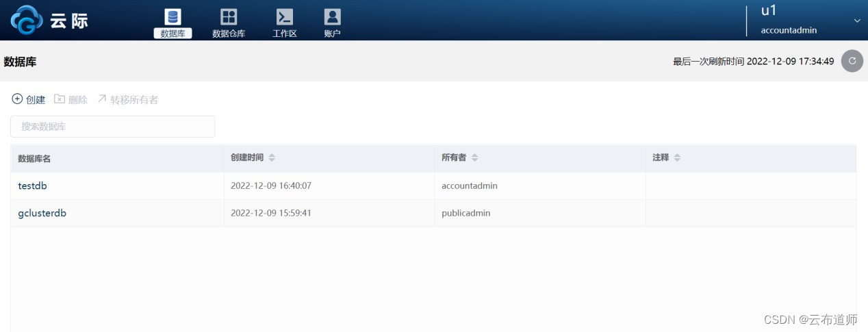Image resolution: width=868 pixels, height=332 pixels.
Task: Focus the 搜索数据库 search field
Action: pos(113,127)
